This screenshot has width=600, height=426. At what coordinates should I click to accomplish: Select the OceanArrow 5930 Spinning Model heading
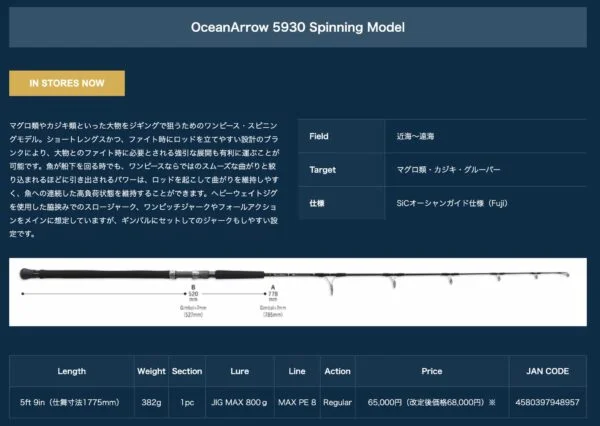coord(298,27)
